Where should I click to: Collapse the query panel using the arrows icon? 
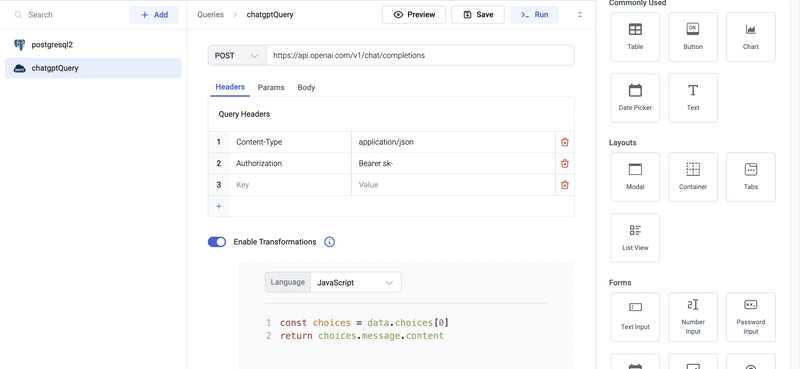[x=580, y=15]
